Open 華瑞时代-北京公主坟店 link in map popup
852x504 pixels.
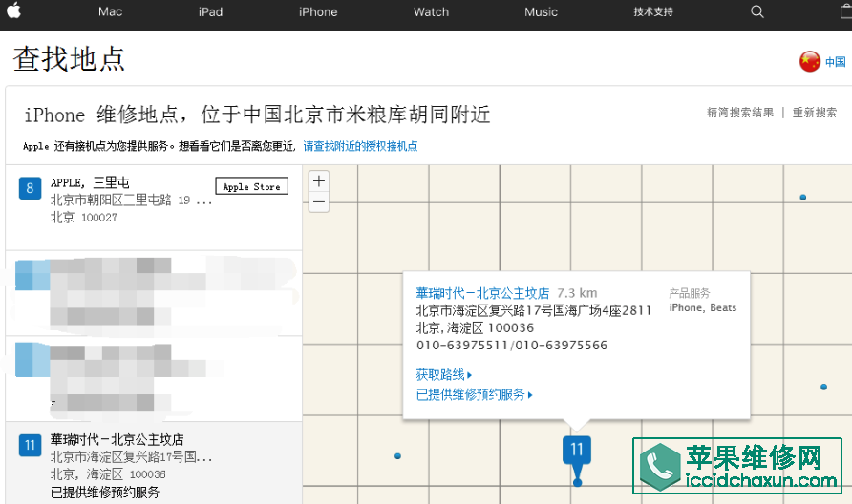[482, 293]
